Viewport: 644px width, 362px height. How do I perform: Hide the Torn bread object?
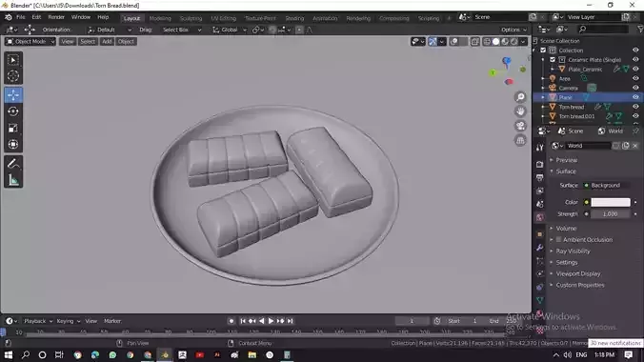pyautogui.click(x=635, y=107)
